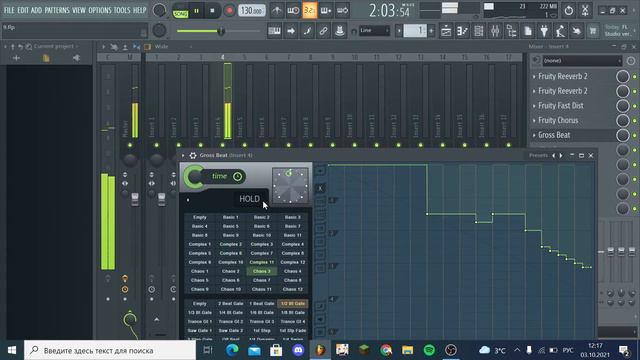Open OBS Studio from the taskbar

(x=451, y=350)
